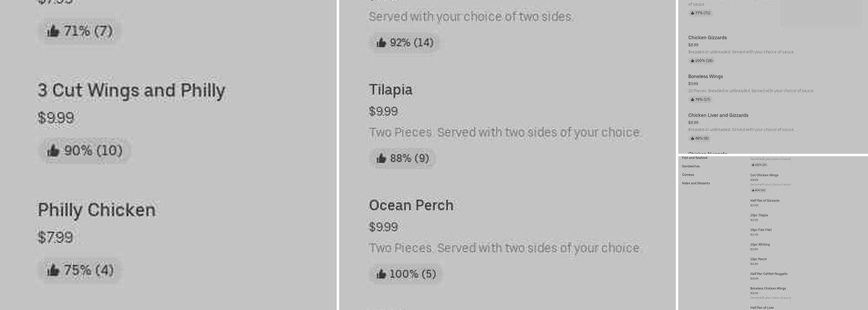868x310 pixels.
Task: Jump to Sides and Desserts category
Action: tap(696, 184)
